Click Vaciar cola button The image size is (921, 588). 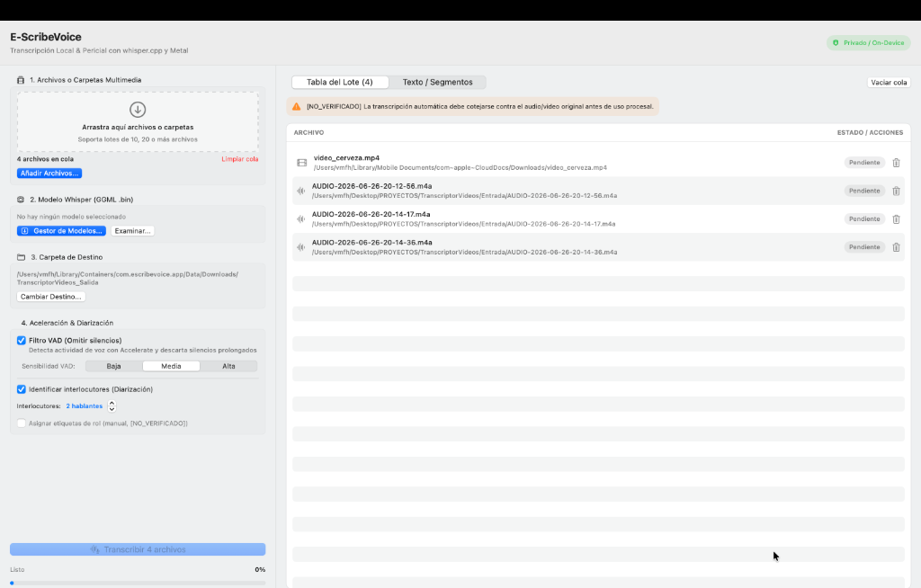[x=889, y=82]
